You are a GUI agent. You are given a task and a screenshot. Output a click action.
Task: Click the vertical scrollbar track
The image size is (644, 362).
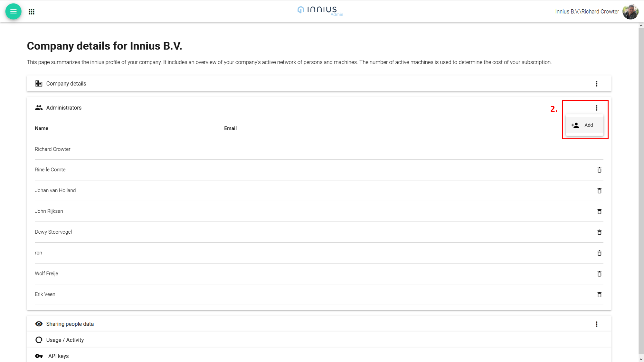(x=641, y=192)
